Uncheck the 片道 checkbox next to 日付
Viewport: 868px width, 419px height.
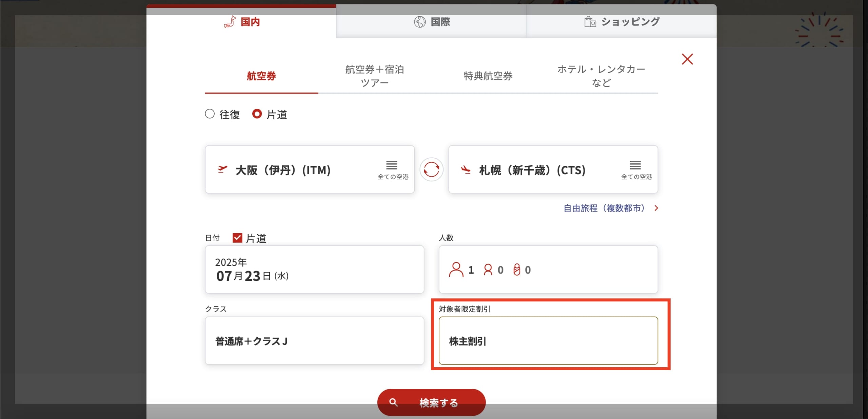coord(238,238)
